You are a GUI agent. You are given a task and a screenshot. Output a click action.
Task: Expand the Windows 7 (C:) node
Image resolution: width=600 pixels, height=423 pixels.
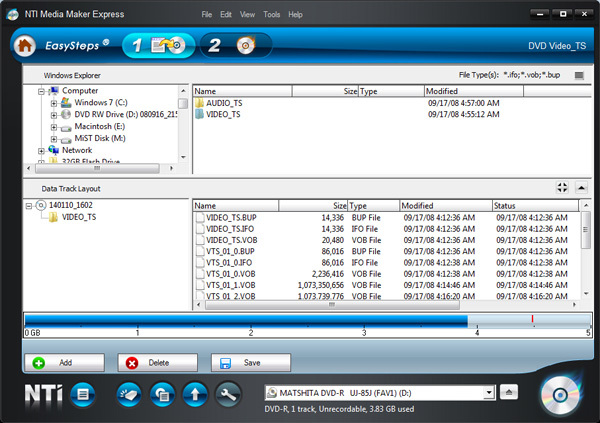pos(54,103)
